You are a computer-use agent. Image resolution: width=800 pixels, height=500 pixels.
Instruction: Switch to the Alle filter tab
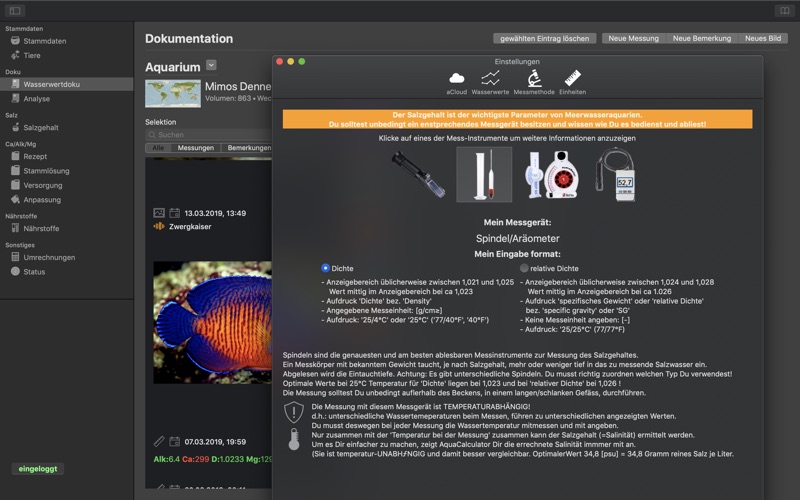[x=158, y=148]
